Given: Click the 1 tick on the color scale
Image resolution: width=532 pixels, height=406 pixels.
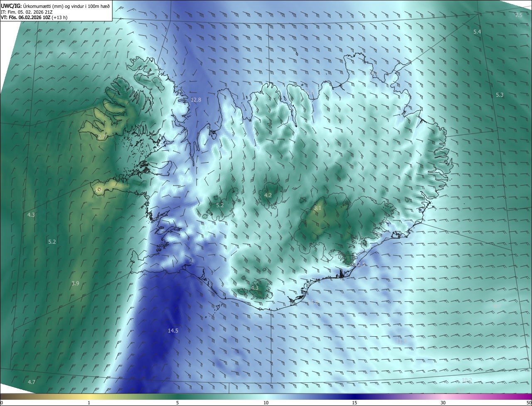Looking at the screenshot, I should pyautogui.click(x=89, y=403).
